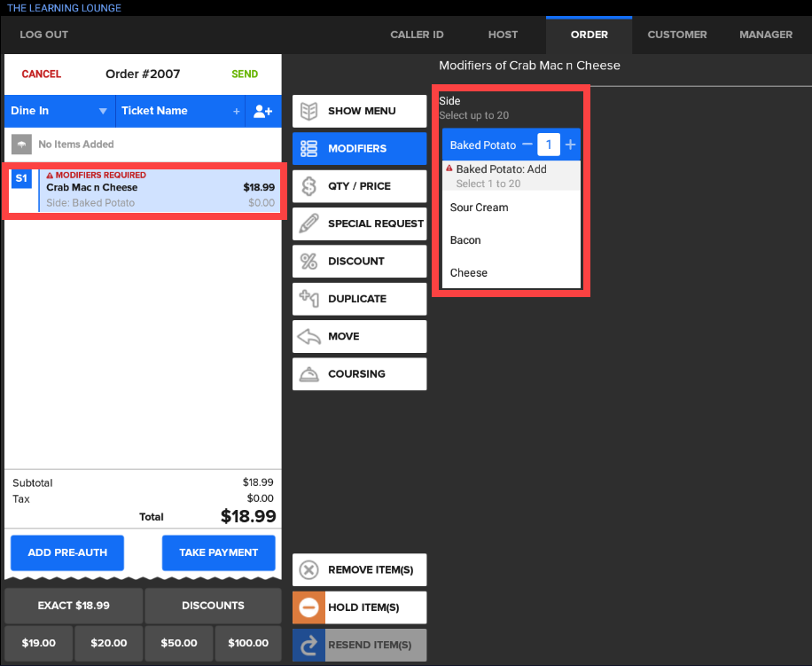The image size is (812, 666).
Task: Expand the Dine In dropdown
Action: (x=103, y=111)
